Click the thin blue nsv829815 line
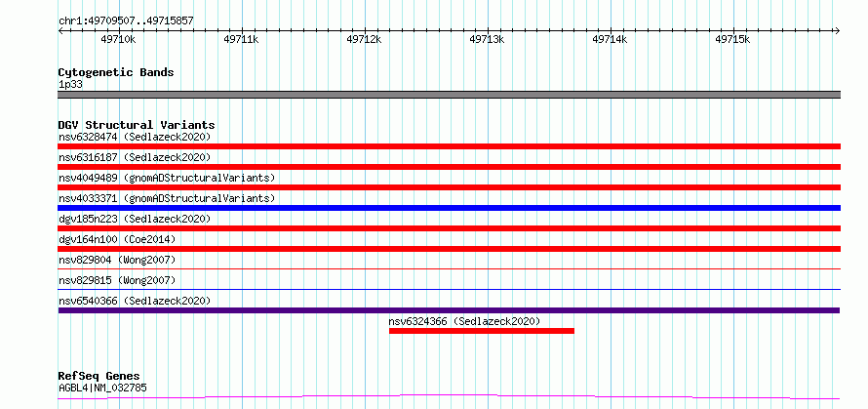The image size is (868, 409). pos(449,289)
